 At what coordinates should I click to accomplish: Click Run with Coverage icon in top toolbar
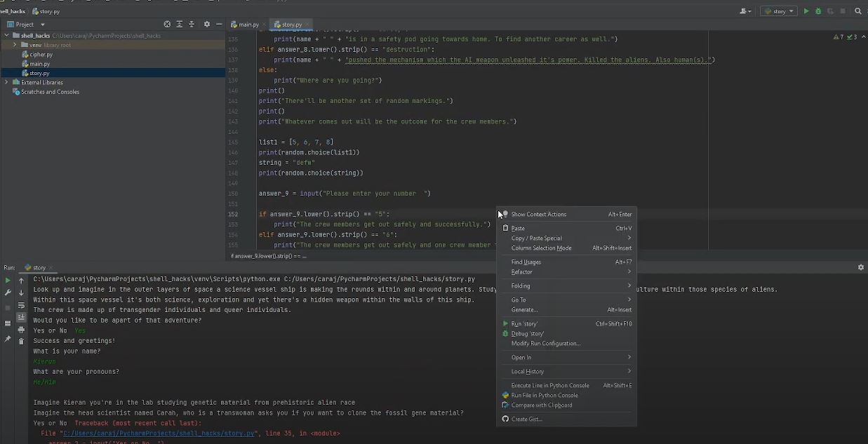[x=830, y=11]
